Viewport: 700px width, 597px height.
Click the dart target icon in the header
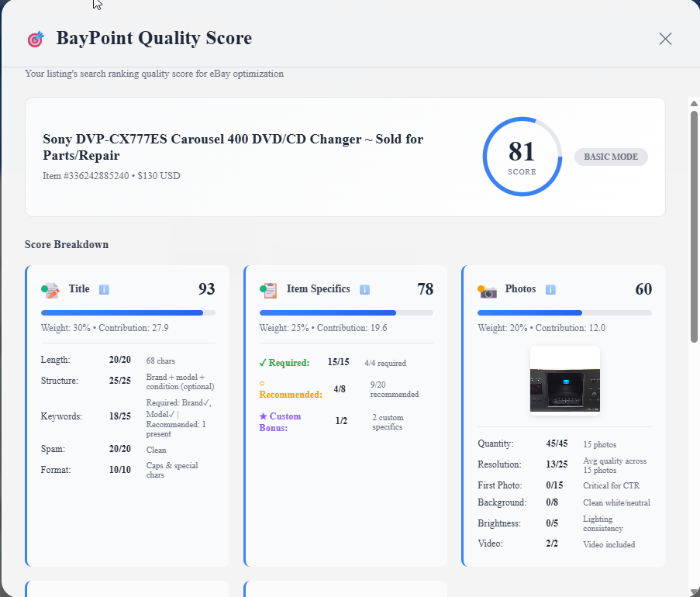point(35,38)
